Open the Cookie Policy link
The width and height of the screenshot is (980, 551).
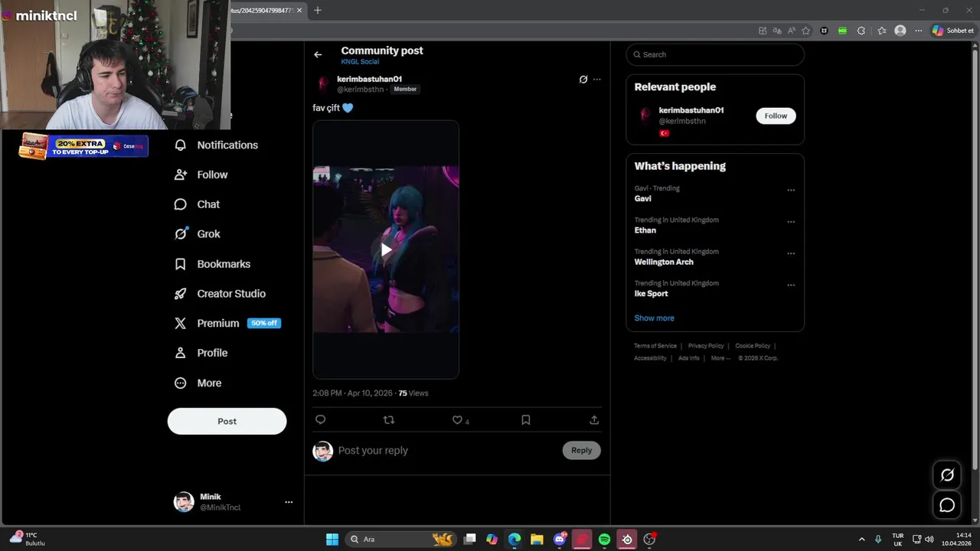point(753,346)
